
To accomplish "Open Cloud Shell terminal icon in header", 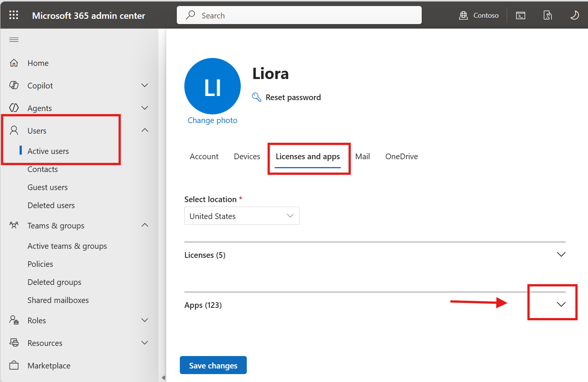I will click(521, 15).
